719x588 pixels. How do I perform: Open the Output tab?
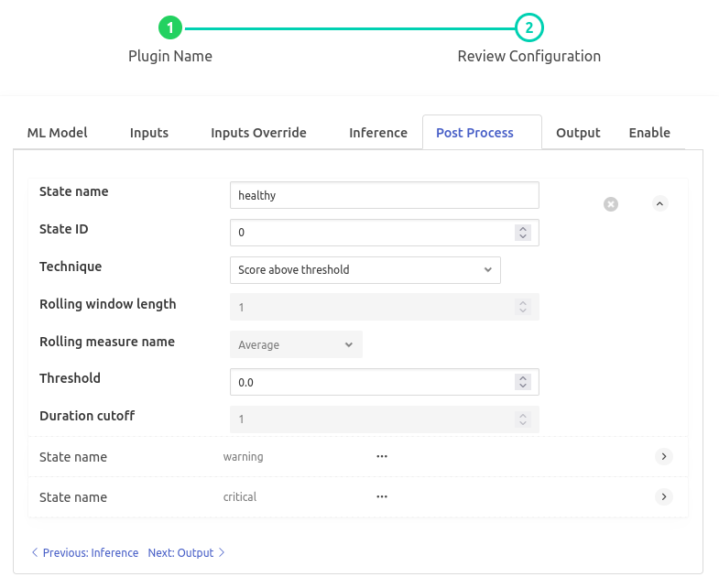tap(578, 133)
